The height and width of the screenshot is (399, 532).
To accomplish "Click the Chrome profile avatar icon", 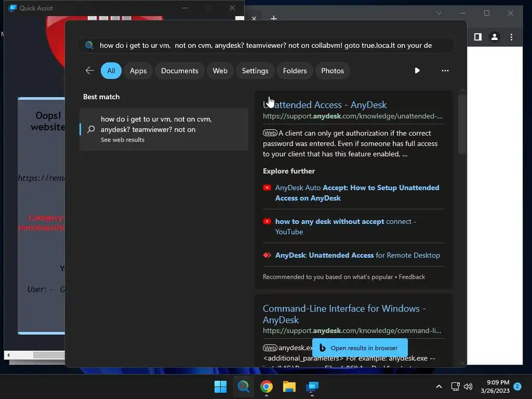I will [x=495, y=37].
